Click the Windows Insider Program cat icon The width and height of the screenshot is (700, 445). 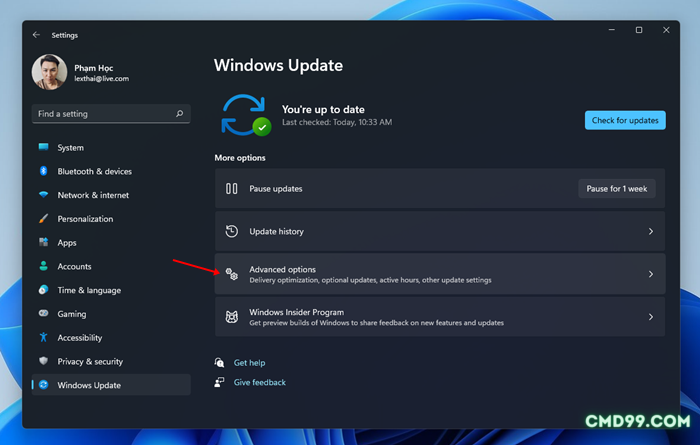(x=232, y=317)
